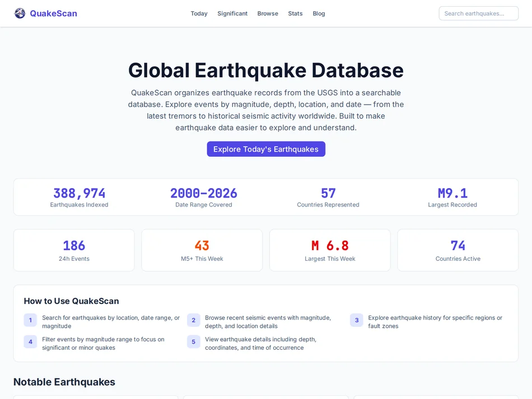The image size is (532, 399).
Task: Click step 2 badge in How to Use
Action: (193, 320)
